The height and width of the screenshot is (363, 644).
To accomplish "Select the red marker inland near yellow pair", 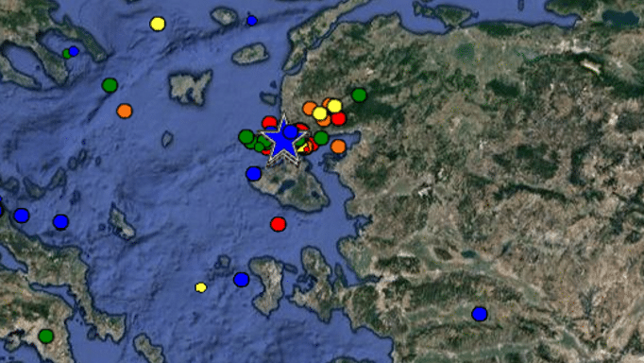I will click(339, 119).
